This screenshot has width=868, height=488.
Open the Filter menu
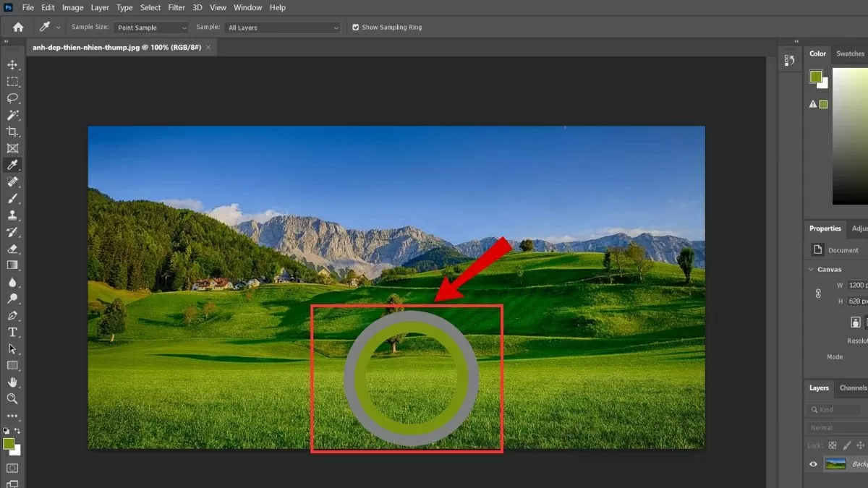point(176,7)
